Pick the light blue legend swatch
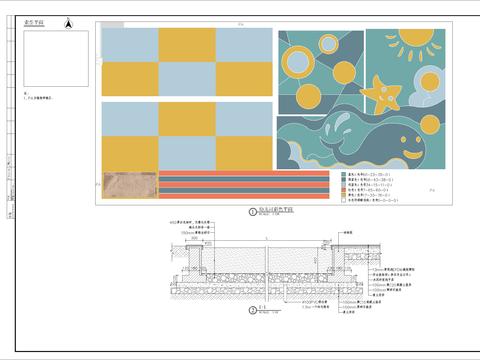Viewport: 480px width, 360px height. pos(343,185)
